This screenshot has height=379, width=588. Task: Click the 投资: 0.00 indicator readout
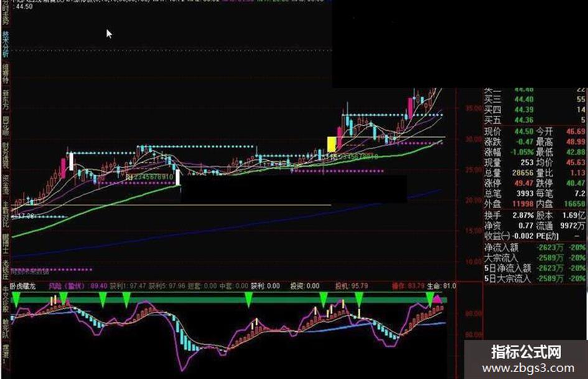pos(305,286)
